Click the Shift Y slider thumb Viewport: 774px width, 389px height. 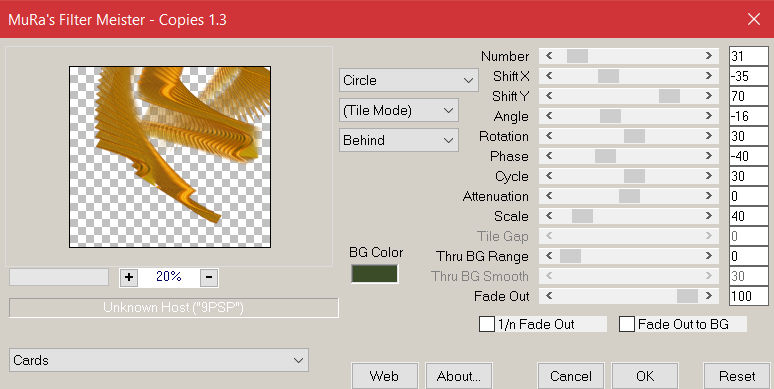[669, 96]
